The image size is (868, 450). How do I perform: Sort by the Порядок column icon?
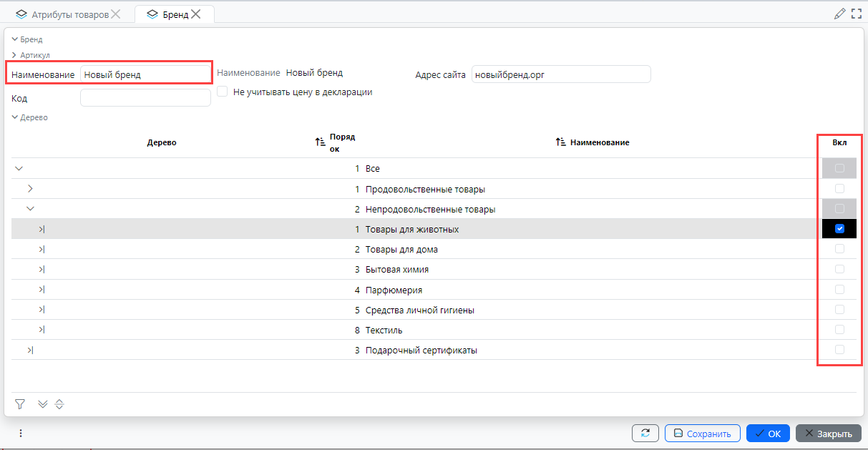tap(321, 142)
